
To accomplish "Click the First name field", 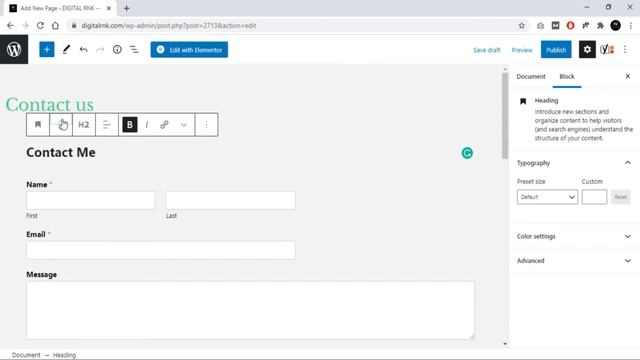I will point(91,200).
